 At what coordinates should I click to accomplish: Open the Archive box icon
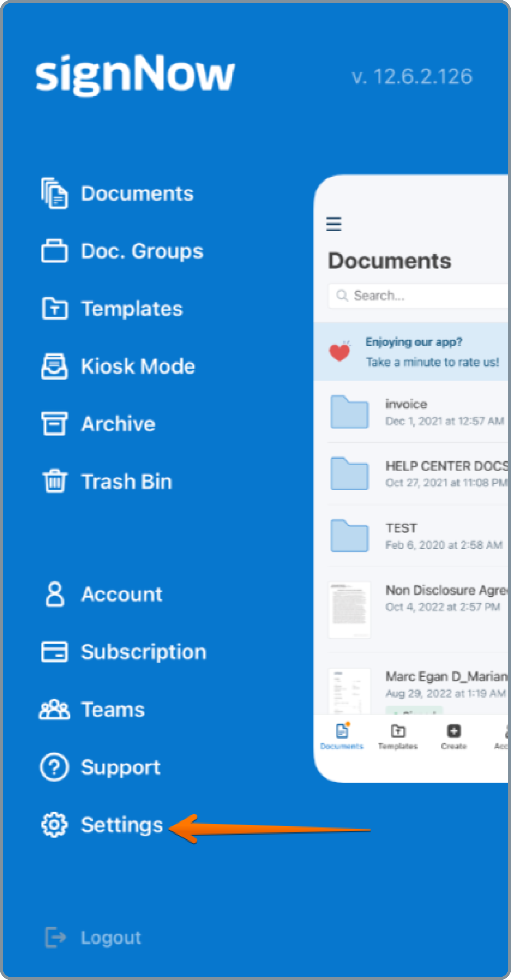click(54, 424)
